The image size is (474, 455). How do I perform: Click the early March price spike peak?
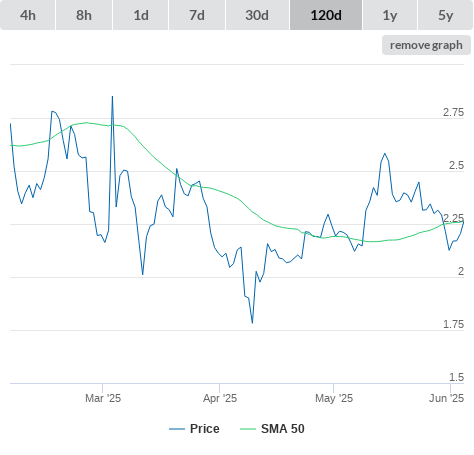(x=112, y=97)
